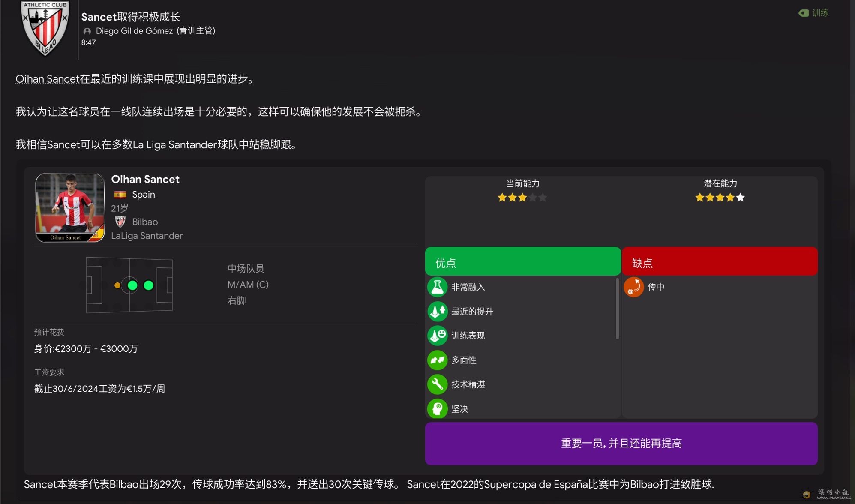
Task: Click the La Liga Santander link in message
Action: (x=175, y=145)
